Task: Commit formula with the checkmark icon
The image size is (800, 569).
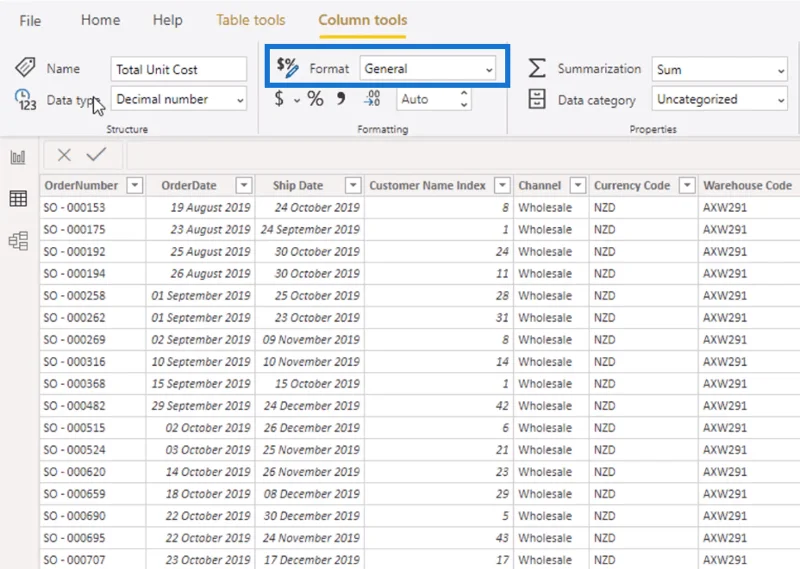Action: pyautogui.click(x=96, y=154)
